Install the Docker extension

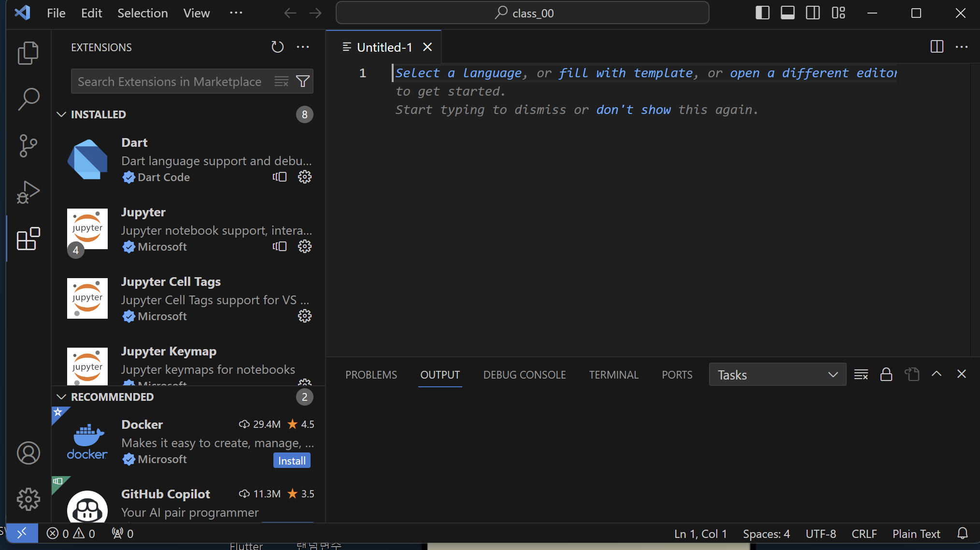(x=292, y=461)
